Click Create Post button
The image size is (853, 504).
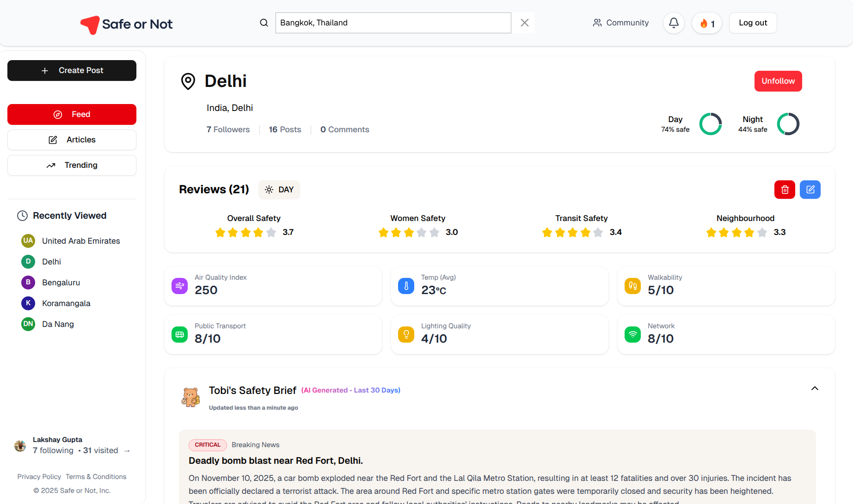[x=72, y=70]
